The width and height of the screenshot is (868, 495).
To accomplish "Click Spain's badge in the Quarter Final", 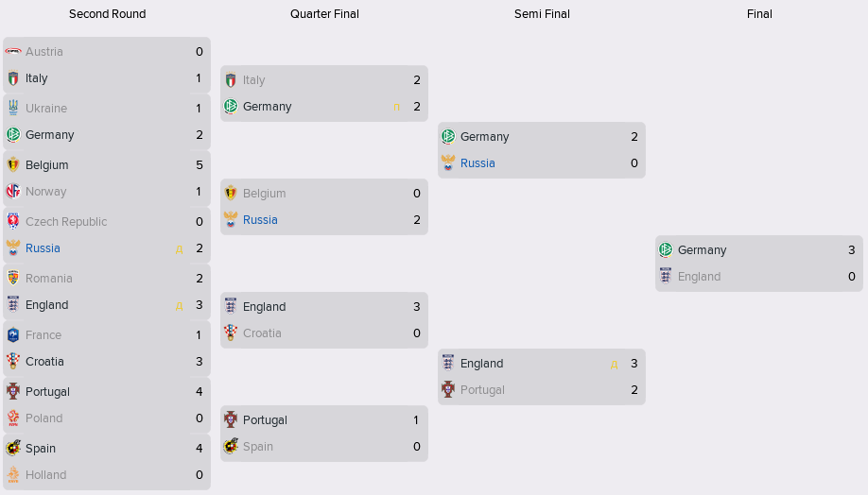I will click(x=231, y=447).
